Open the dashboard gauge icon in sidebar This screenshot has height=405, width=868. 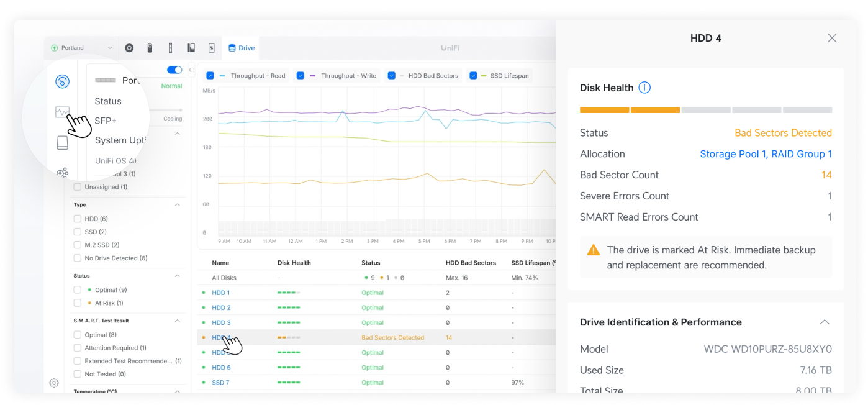point(62,81)
